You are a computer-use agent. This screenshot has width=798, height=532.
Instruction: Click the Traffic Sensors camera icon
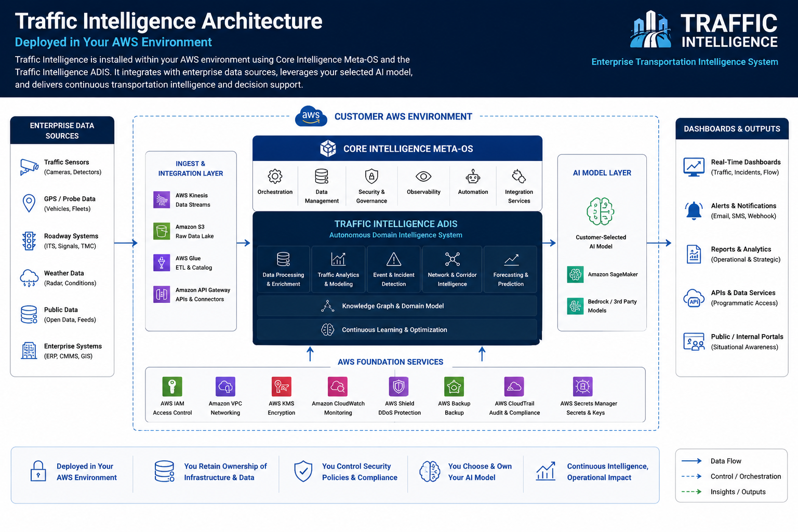[x=29, y=167]
